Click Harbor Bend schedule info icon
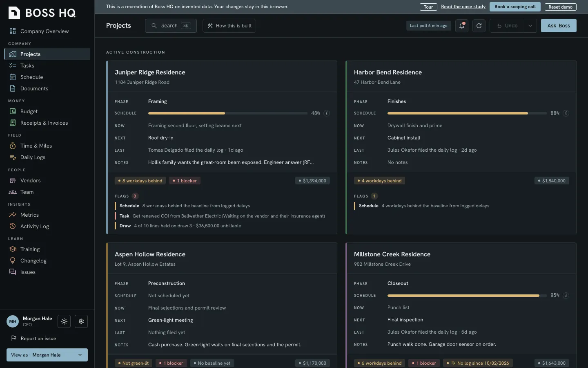This screenshot has width=588, height=368. (566, 113)
